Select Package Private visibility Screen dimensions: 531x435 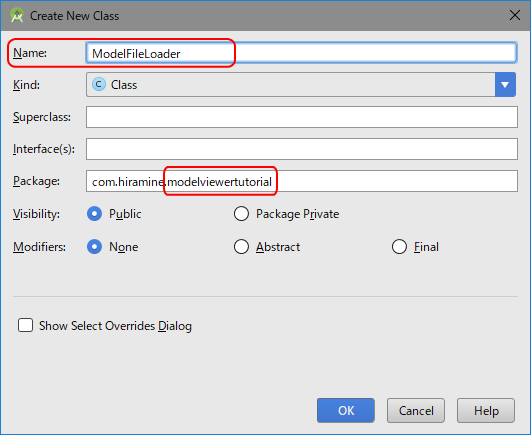241,214
